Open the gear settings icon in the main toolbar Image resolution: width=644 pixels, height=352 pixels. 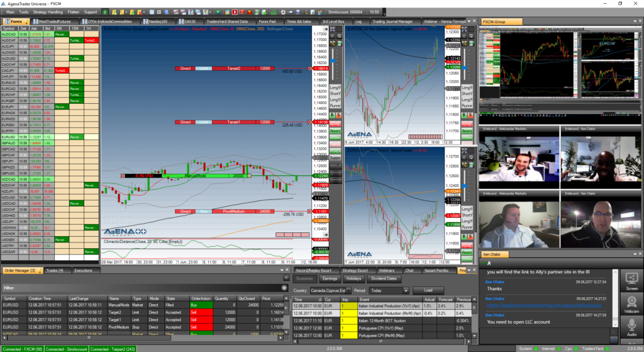[x=283, y=12]
